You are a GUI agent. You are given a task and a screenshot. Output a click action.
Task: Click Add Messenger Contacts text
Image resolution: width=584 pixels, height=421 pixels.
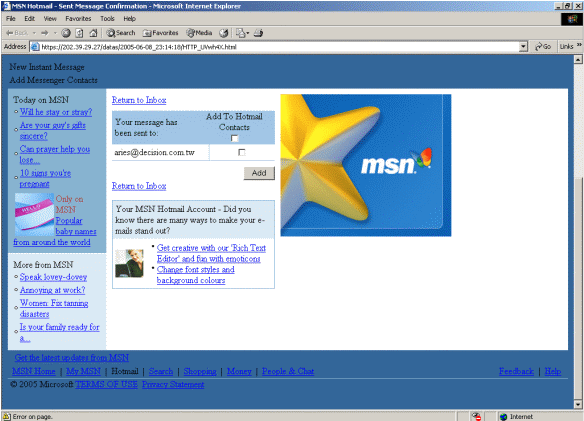click(x=54, y=80)
